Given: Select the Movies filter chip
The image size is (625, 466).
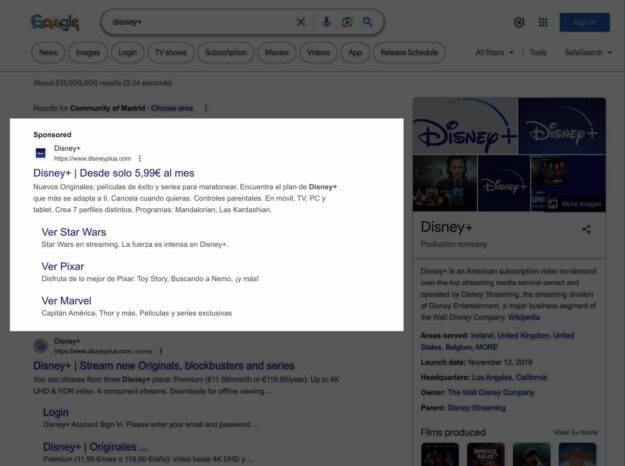Looking at the screenshot, I should pos(277,53).
